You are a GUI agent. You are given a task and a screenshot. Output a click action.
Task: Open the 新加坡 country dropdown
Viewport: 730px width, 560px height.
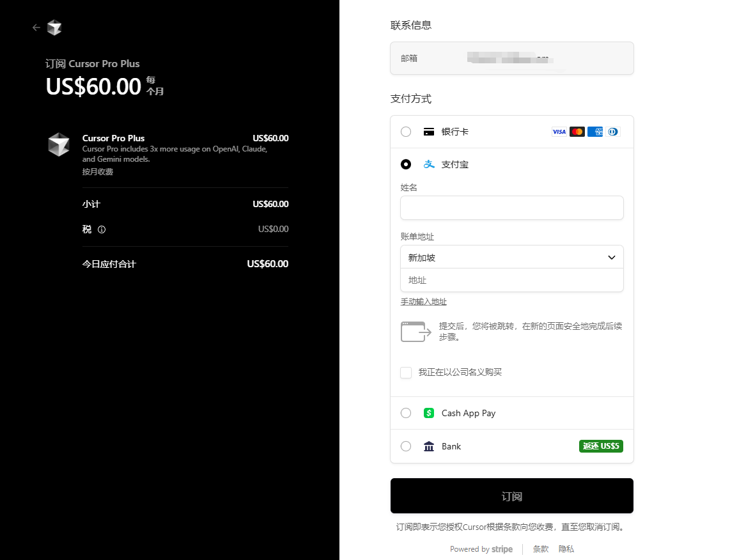[511, 258]
